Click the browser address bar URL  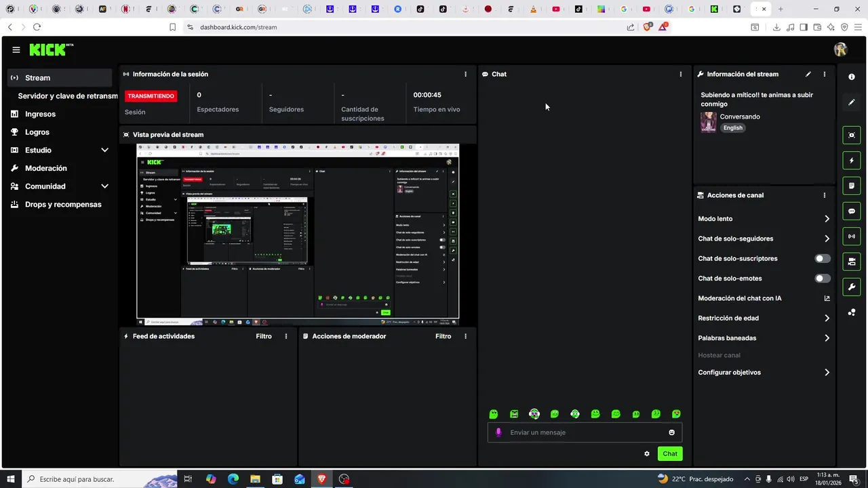pyautogui.click(x=238, y=27)
